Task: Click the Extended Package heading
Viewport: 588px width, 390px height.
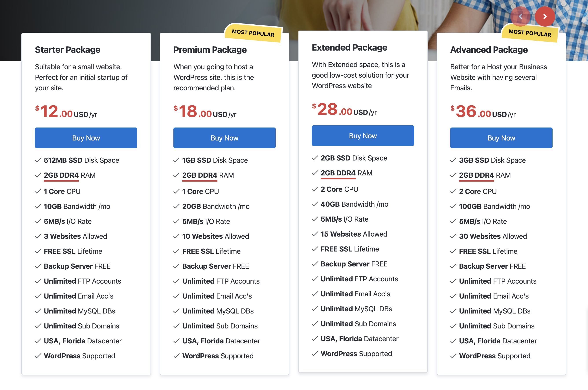Action: coord(349,47)
